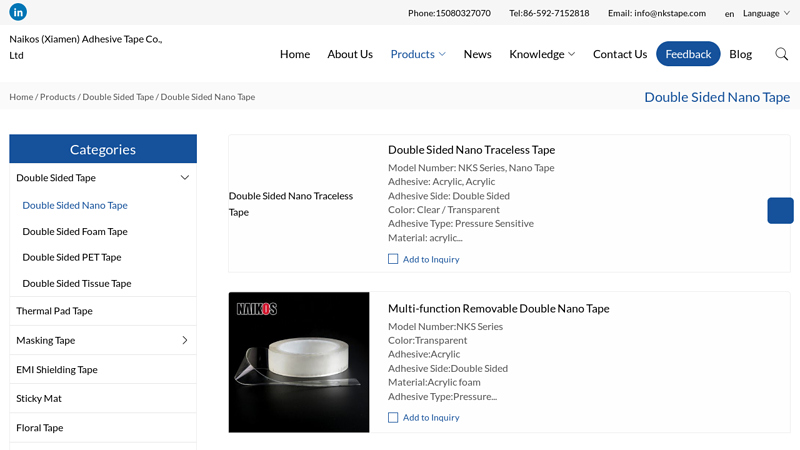
Task: Click the Double Sided Tape breadcrumb link
Action: point(118,97)
